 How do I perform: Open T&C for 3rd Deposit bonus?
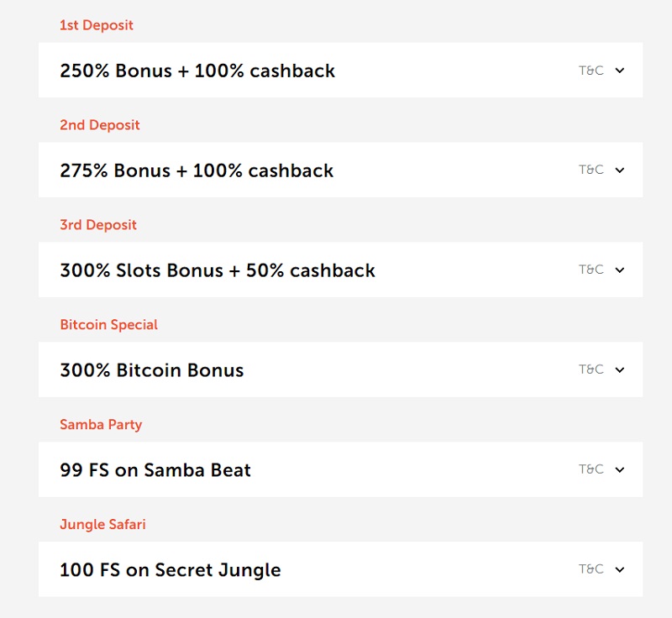tap(591, 270)
